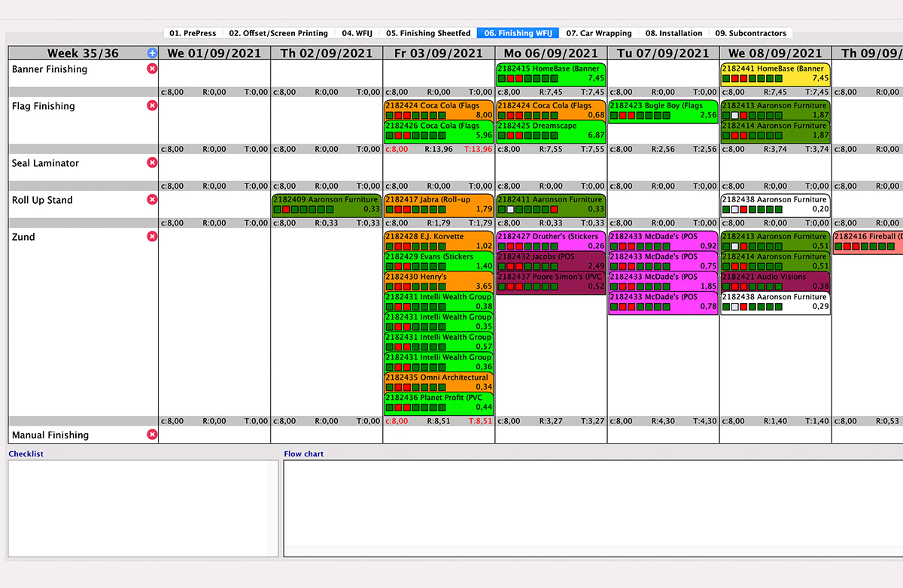Go to the 05. Finishing Sheetfed tab

tap(428, 33)
